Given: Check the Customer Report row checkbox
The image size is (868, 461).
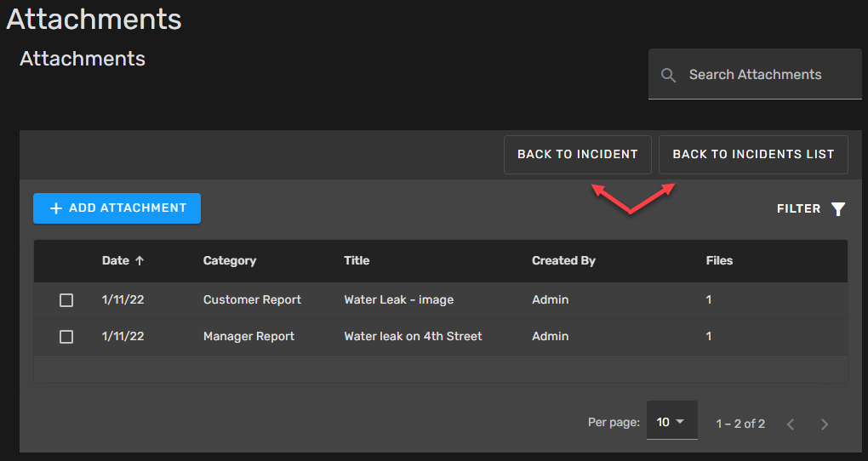Looking at the screenshot, I should (66, 300).
